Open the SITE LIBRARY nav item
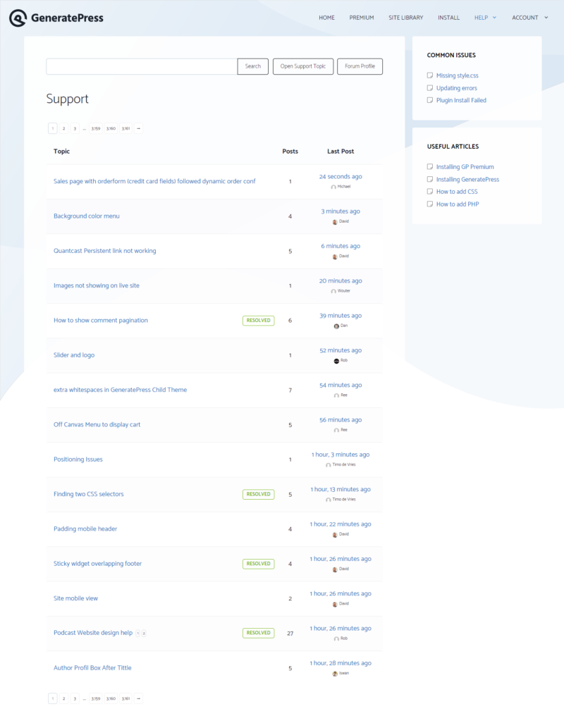The width and height of the screenshot is (564, 728). click(405, 18)
